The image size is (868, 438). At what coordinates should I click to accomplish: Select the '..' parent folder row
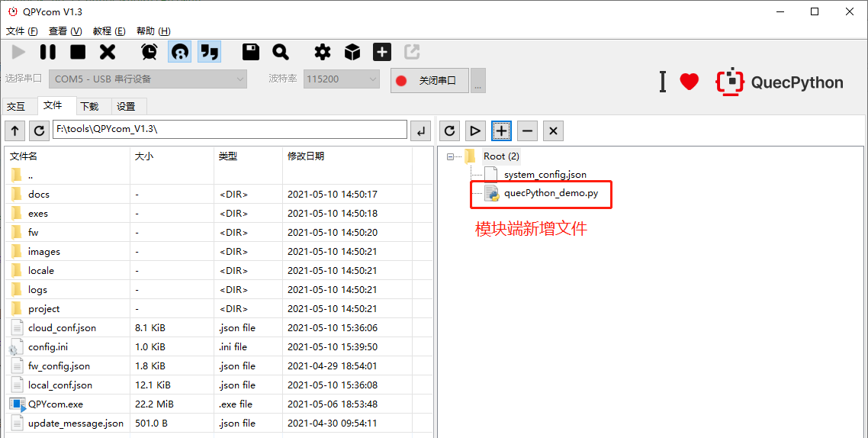tap(219, 176)
